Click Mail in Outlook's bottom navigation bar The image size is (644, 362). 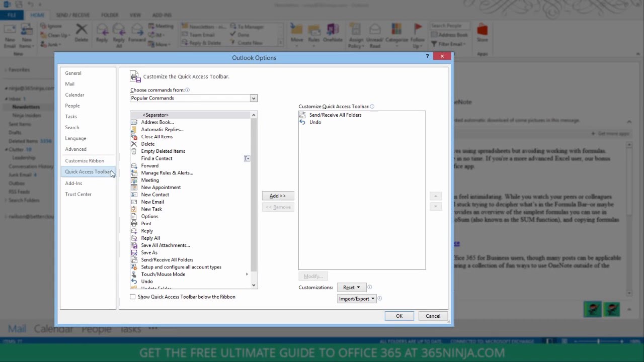pyautogui.click(x=17, y=329)
